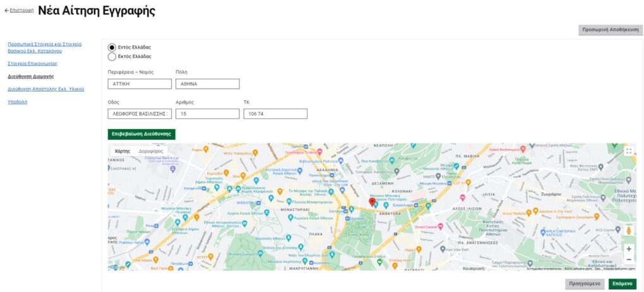644x292 pixels.
Task: Click the red address marker pin
Action: pyautogui.click(x=372, y=202)
